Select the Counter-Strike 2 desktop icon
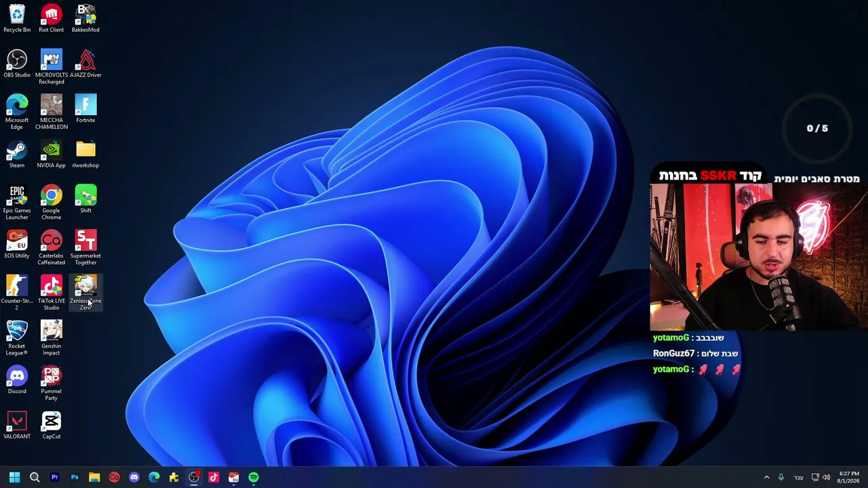Image resolution: width=868 pixels, height=488 pixels. pyautogui.click(x=17, y=293)
